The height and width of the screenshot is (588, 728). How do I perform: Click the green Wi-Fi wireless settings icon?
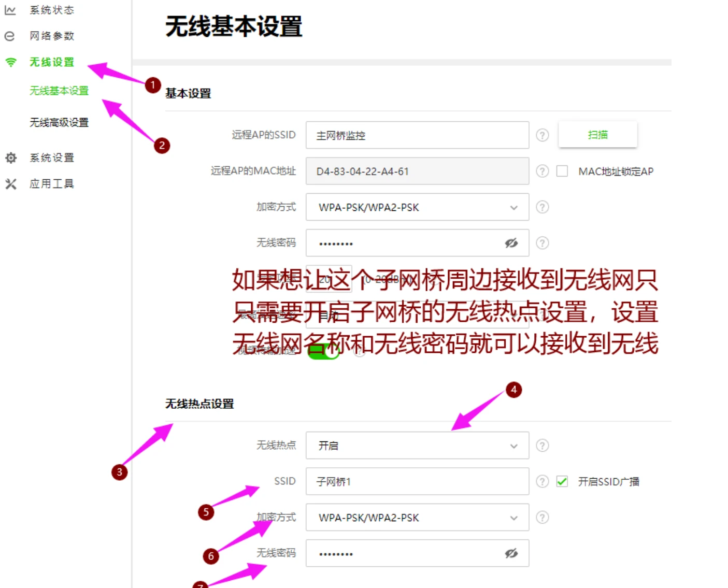tap(10, 62)
